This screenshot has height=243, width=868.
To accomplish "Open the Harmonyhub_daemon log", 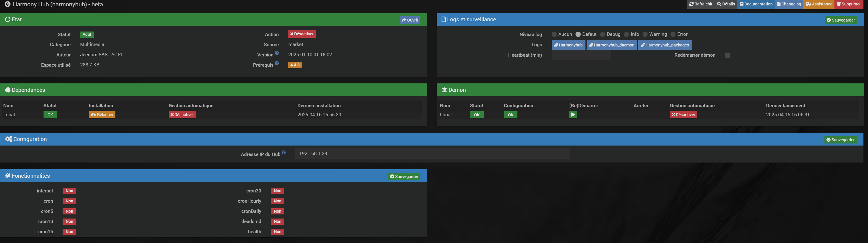I will tap(612, 45).
